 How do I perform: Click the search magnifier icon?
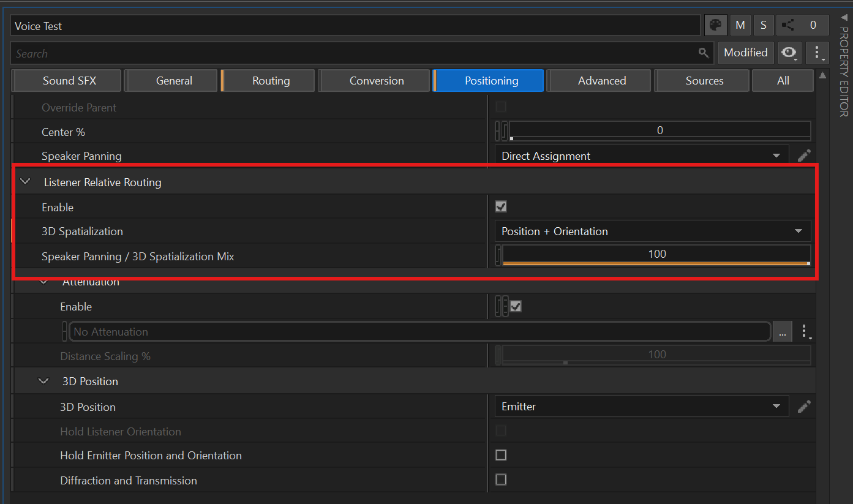(704, 53)
